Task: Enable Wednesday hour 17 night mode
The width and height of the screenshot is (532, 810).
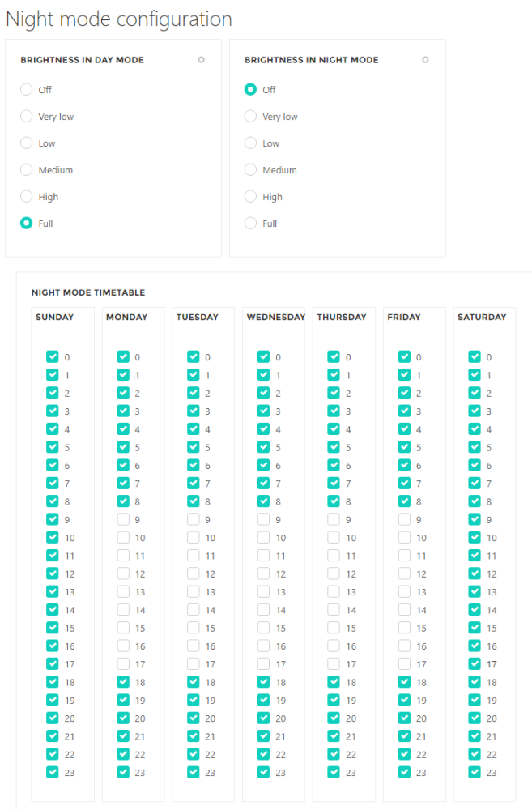Action: pyautogui.click(x=263, y=664)
